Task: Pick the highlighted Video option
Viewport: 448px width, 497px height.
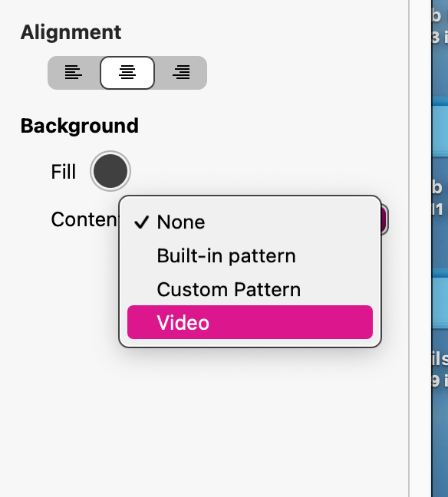Action: [x=250, y=322]
